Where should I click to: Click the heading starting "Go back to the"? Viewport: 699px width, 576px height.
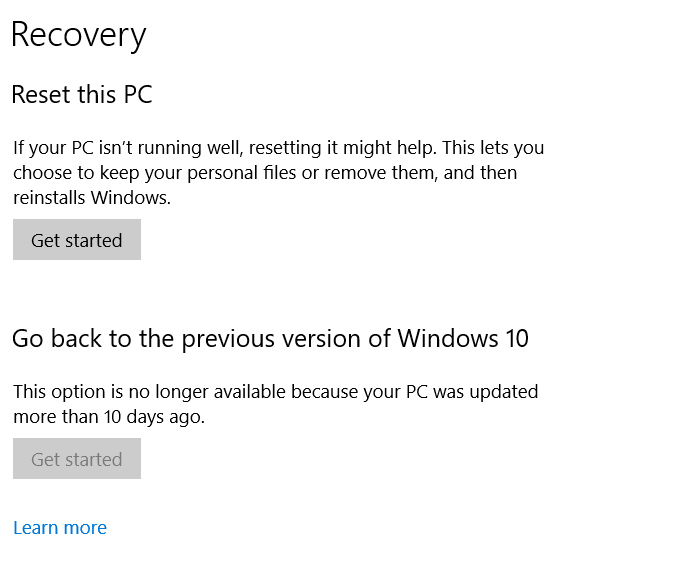(x=270, y=338)
